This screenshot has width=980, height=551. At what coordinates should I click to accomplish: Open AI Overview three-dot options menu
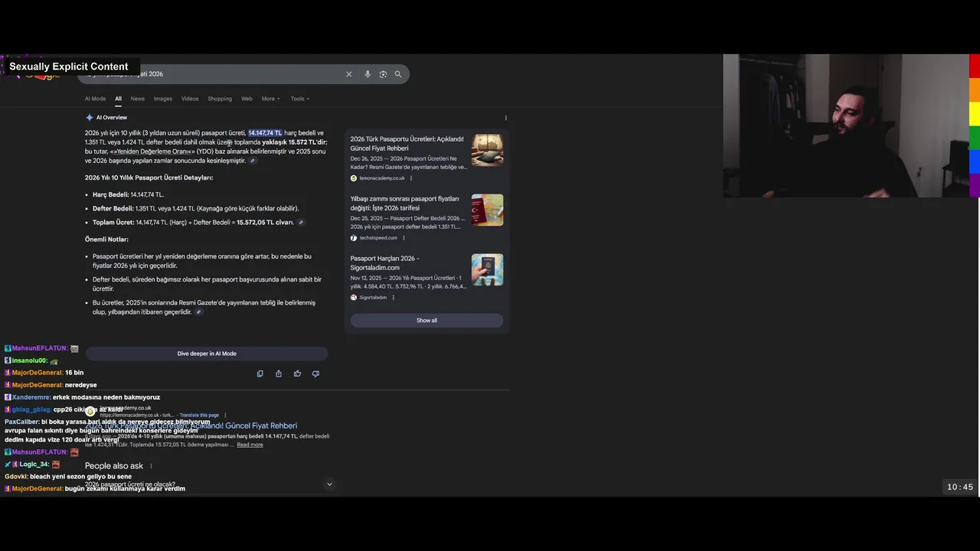coord(506,118)
